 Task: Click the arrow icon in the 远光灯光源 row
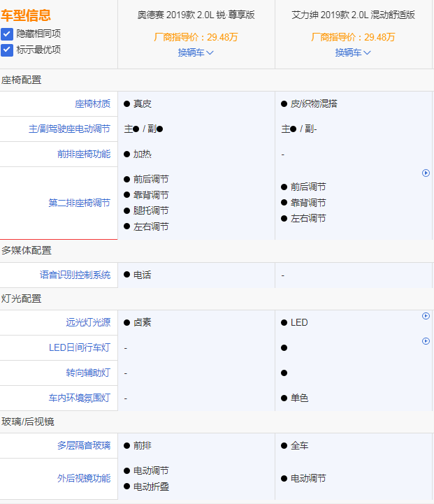pos(426,316)
